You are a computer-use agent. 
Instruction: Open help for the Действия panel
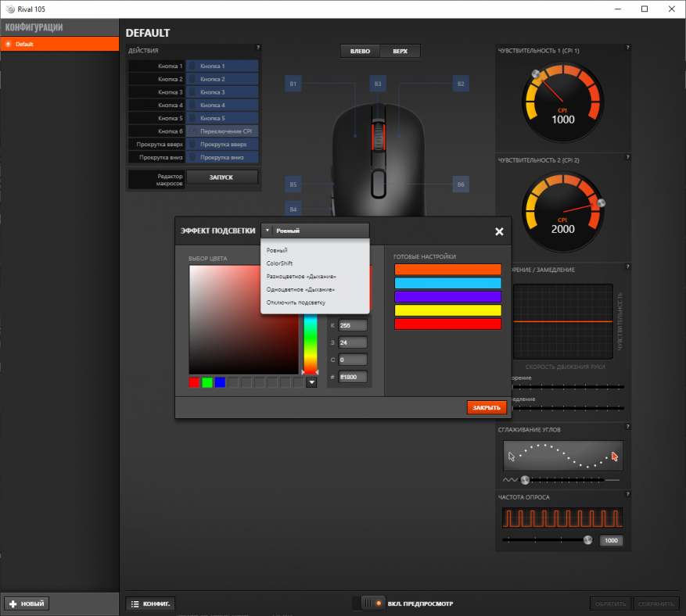click(258, 47)
